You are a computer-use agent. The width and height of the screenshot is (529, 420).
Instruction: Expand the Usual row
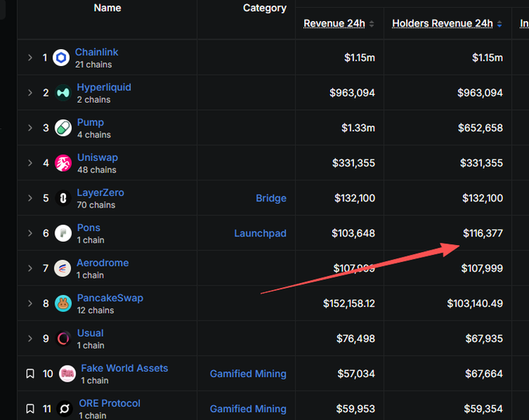coord(30,338)
